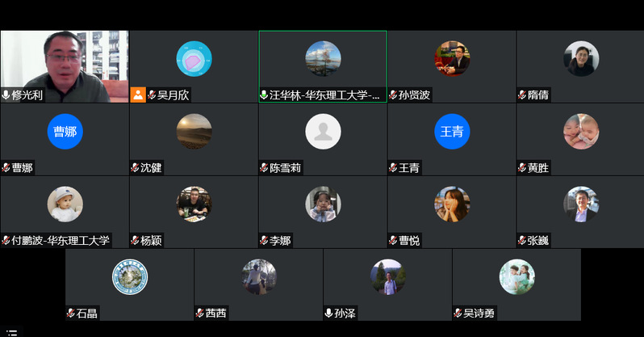Click 隋倩's profile photo avatar
The image size is (644, 337).
click(x=581, y=58)
